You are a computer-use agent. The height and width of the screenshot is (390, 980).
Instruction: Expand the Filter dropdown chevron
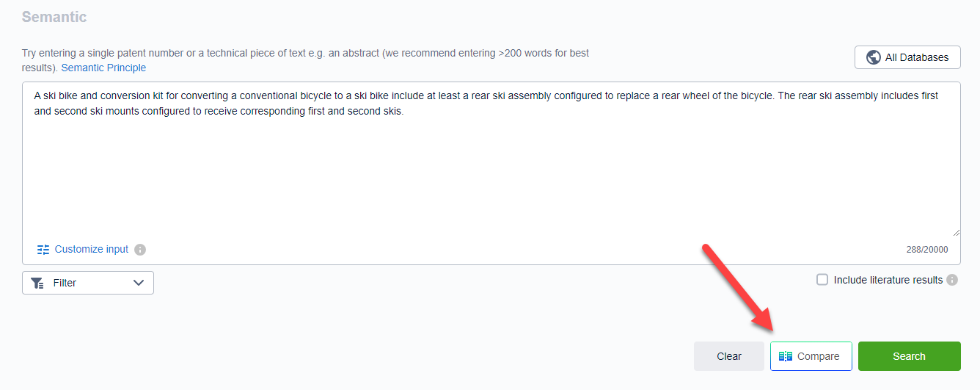pos(139,283)
